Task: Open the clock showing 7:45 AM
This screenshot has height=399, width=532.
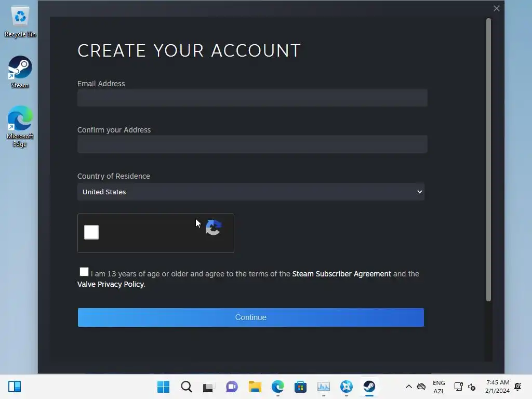Action: [x=497, y=387]
